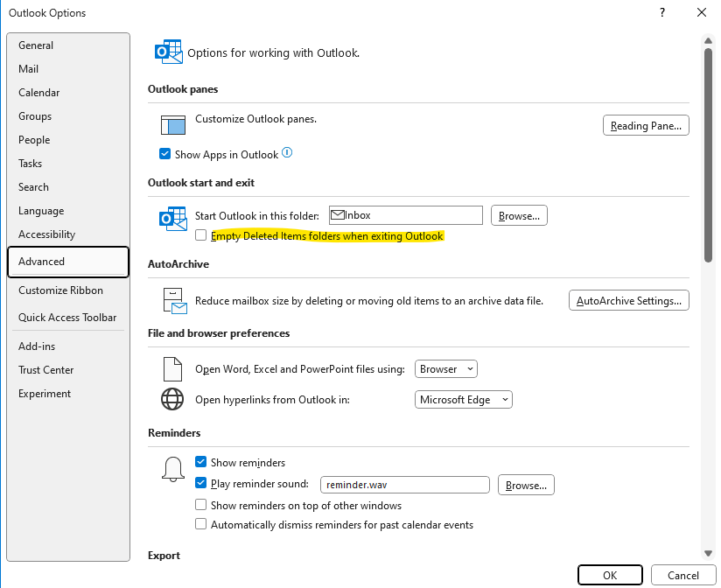Open the Add-ins category
Image resolution: width=721 pixels, height=588 pixels.
68,346
